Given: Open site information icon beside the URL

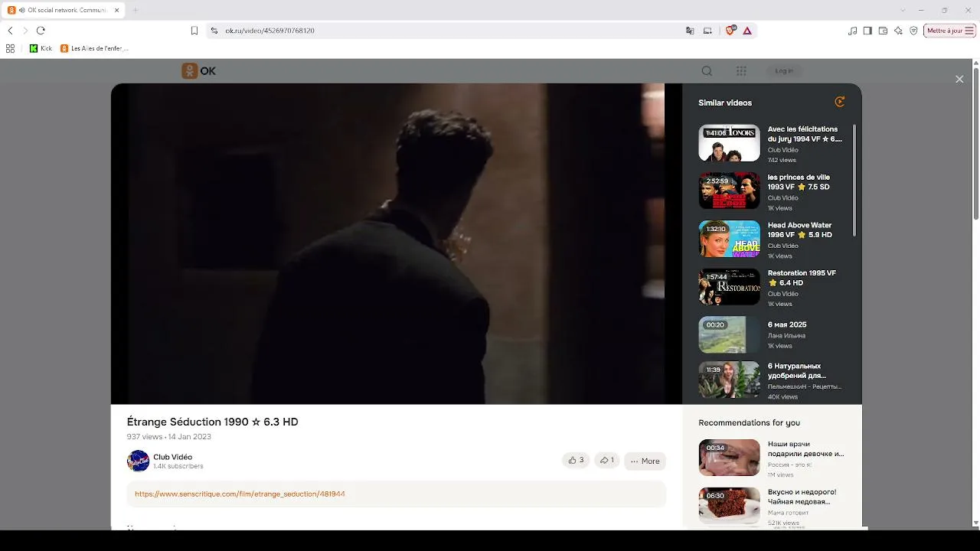Looking at the screenshot, I should point(214,31).
